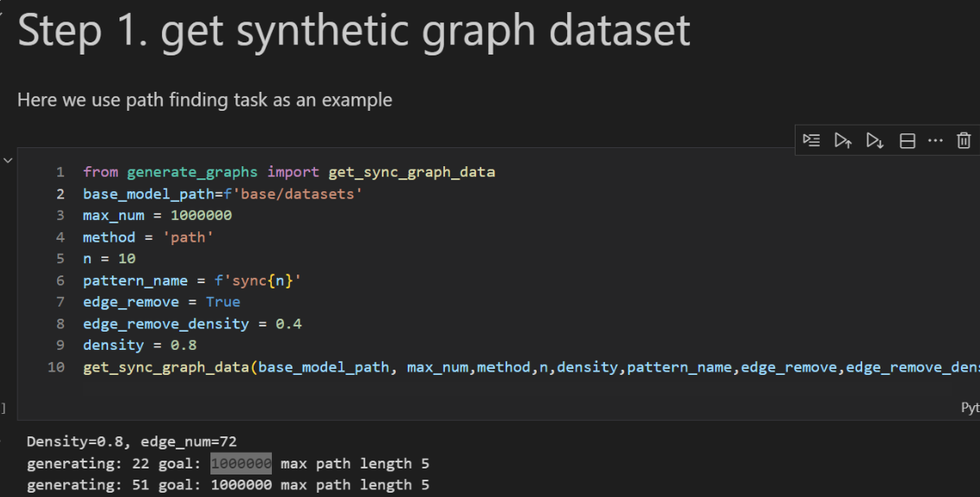Place cursor on the max_num = 1000000 line
The image size is (980, 497).
(158, 216)
